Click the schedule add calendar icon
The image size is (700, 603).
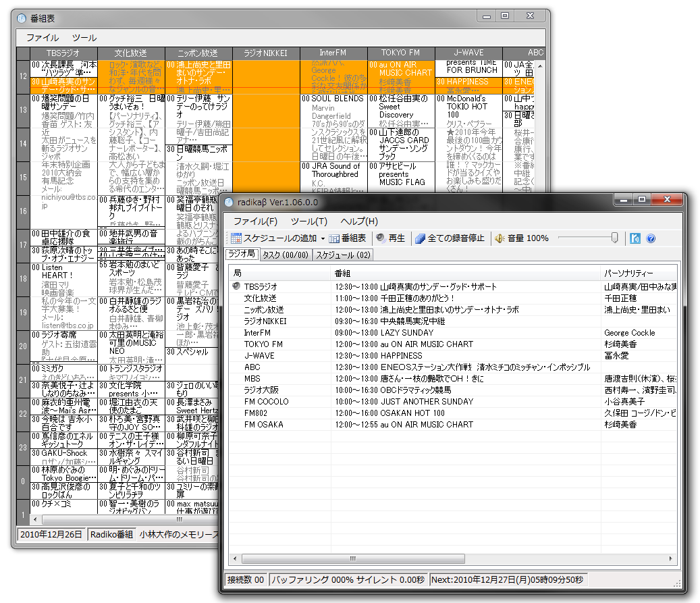point(236,238)
